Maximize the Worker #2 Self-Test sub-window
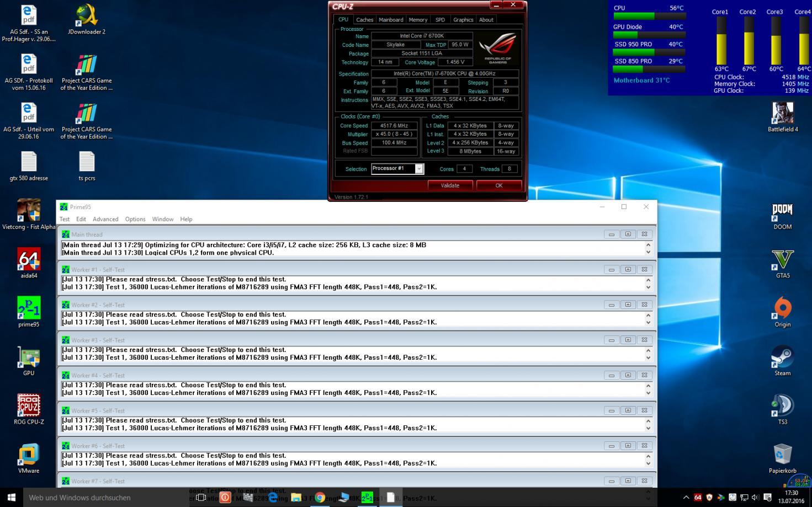The image size is (812, 507). pyautogui.click(x=628, y=305)
